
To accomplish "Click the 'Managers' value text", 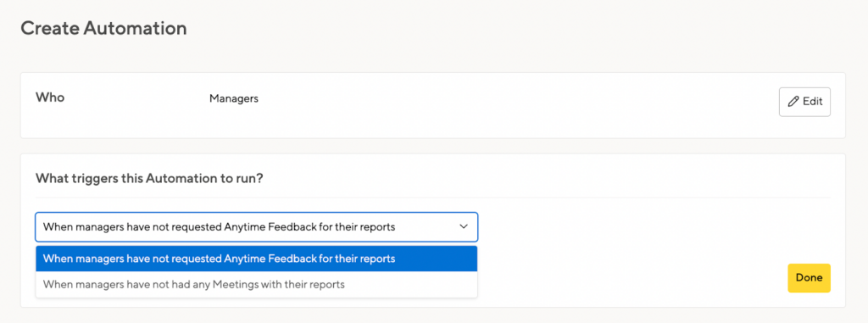I will point(234,98).
